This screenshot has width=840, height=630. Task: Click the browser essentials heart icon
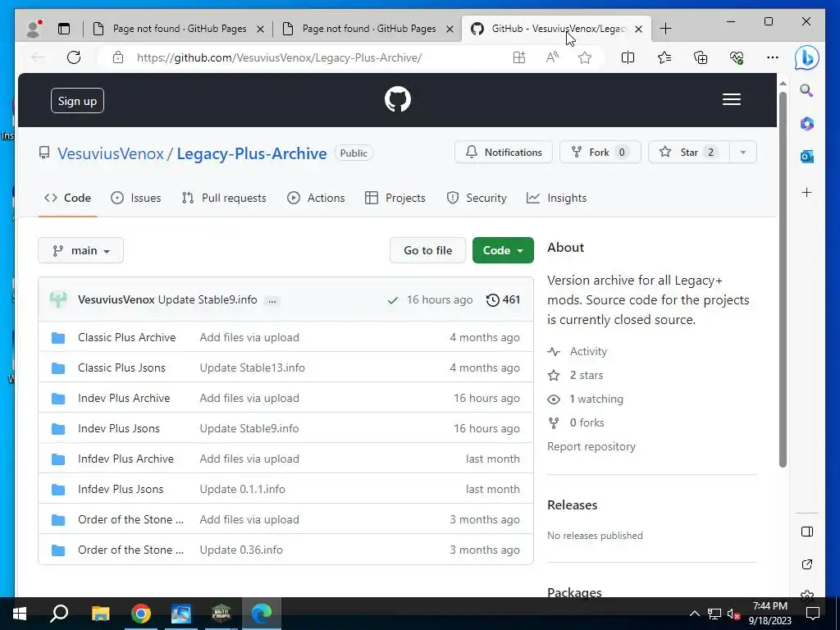point(737,57)
